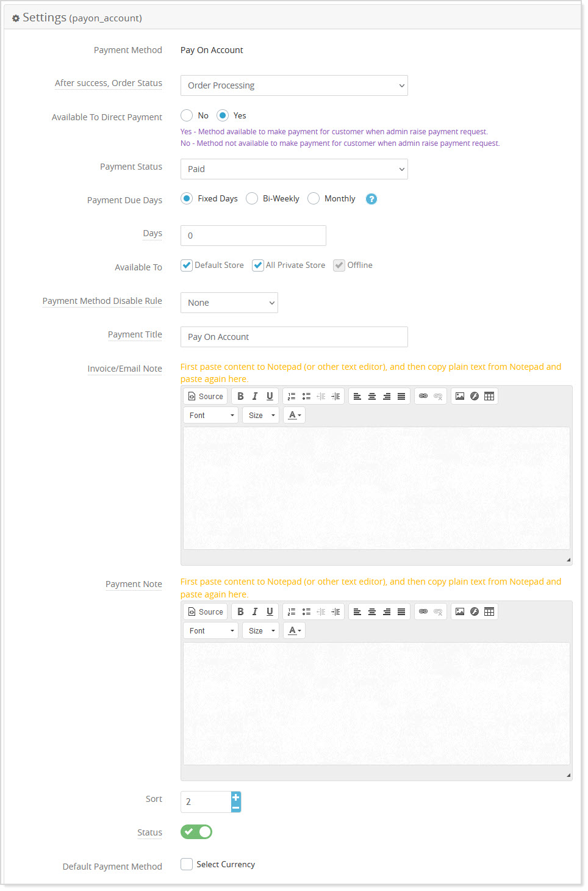Uncheck the Default Store checkbox

click(187, 265)
